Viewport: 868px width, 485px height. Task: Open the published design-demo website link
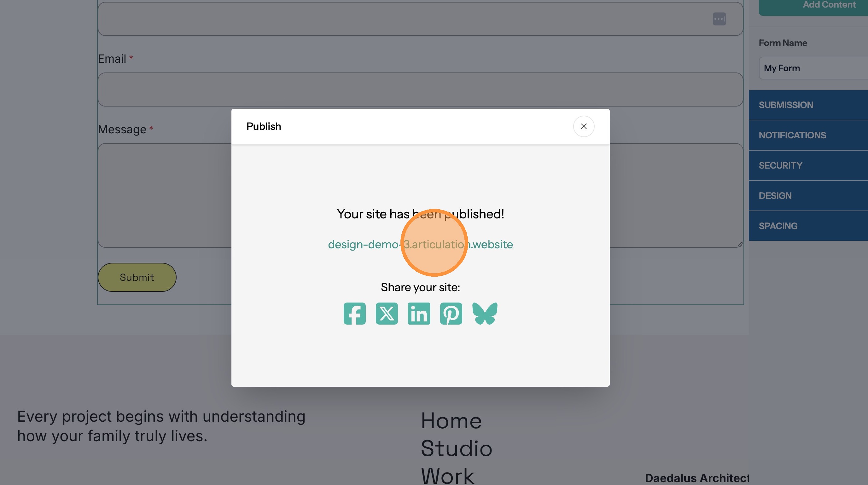click(x=420, y=244)
